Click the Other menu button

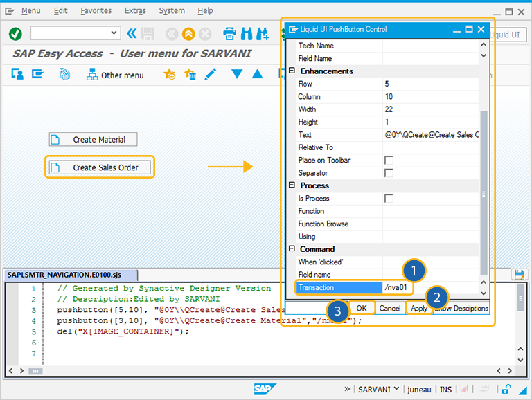tap(116, 75)
